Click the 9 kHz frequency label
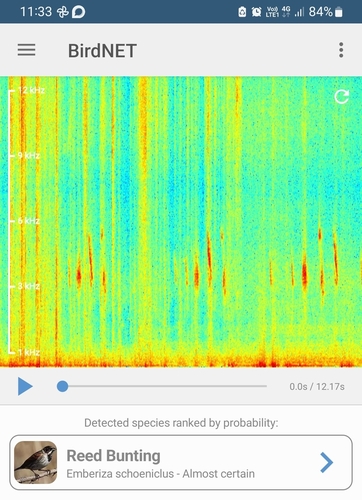The width and height of the screenshot is (362, 500). (x=29, y=156)
